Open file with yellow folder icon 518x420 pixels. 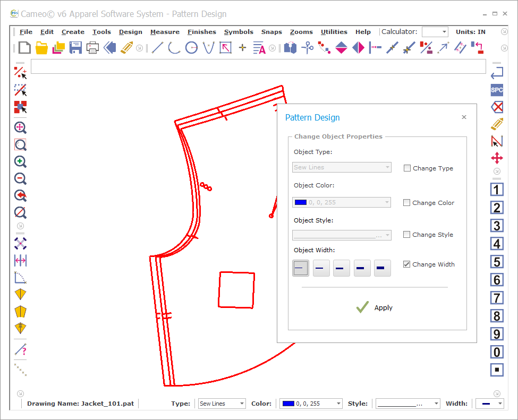tap(41, 48)
